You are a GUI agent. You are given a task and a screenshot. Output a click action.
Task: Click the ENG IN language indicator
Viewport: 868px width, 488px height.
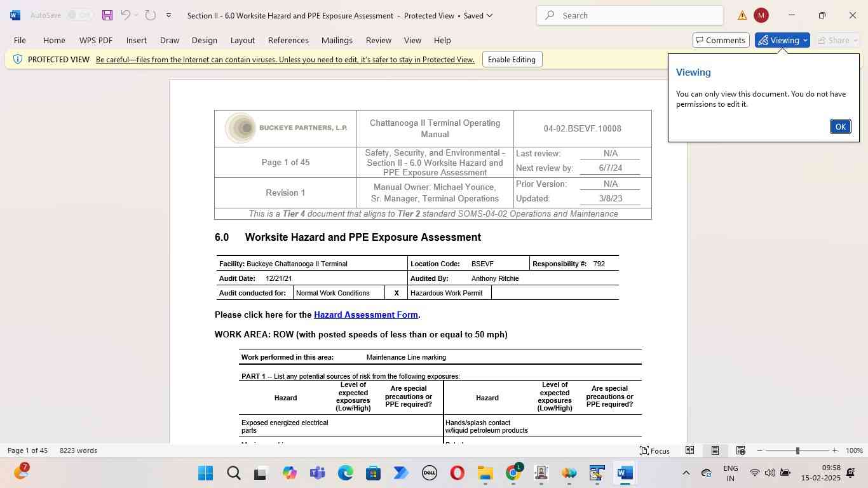coord(730,473)
